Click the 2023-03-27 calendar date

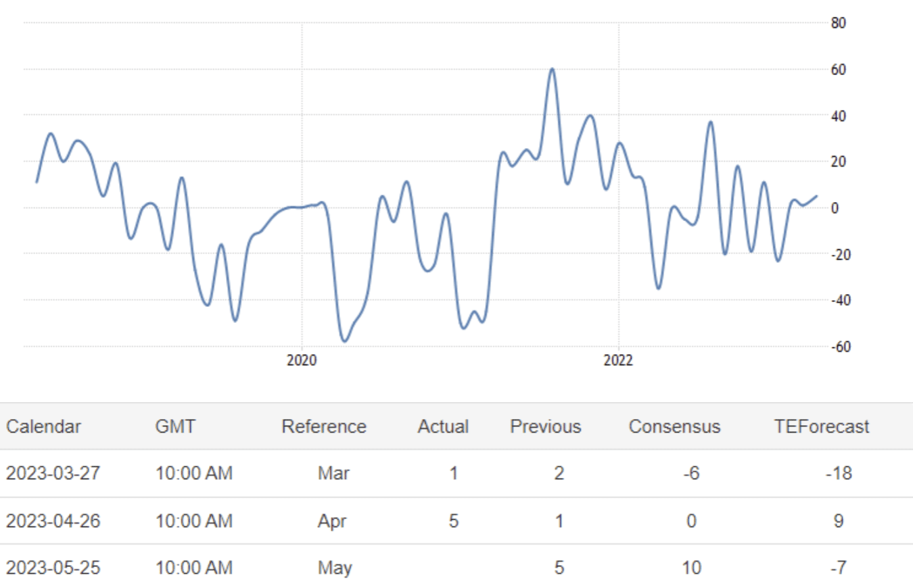pyautogui.click(x=53, y=473)
